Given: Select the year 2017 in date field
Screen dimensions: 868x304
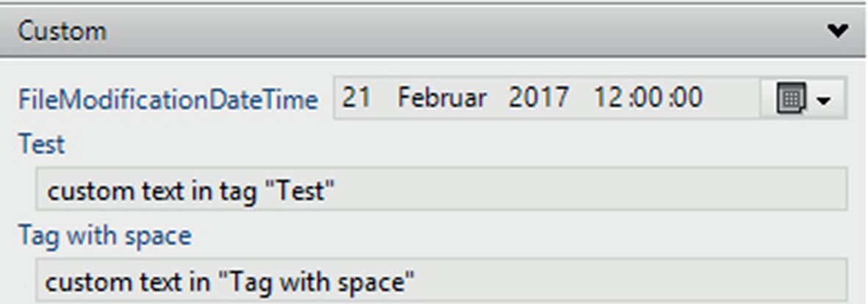Looking at the screenshot, I should point(538,97).
